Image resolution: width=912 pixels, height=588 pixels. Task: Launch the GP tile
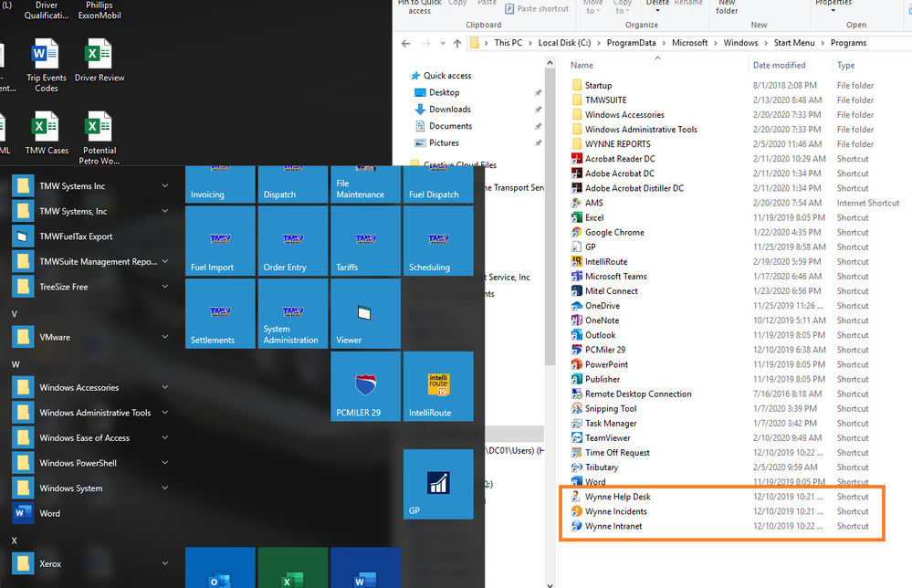coord(438,484)
